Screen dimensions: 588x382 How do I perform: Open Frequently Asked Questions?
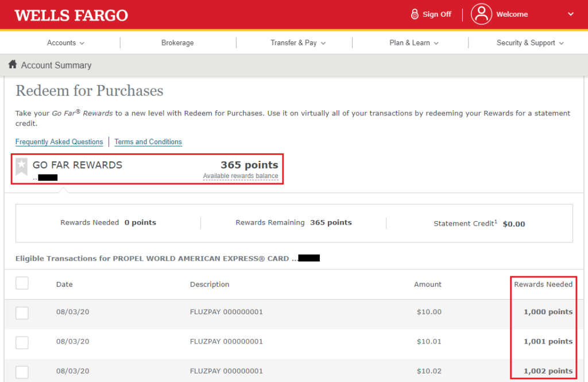pos(59,141)
